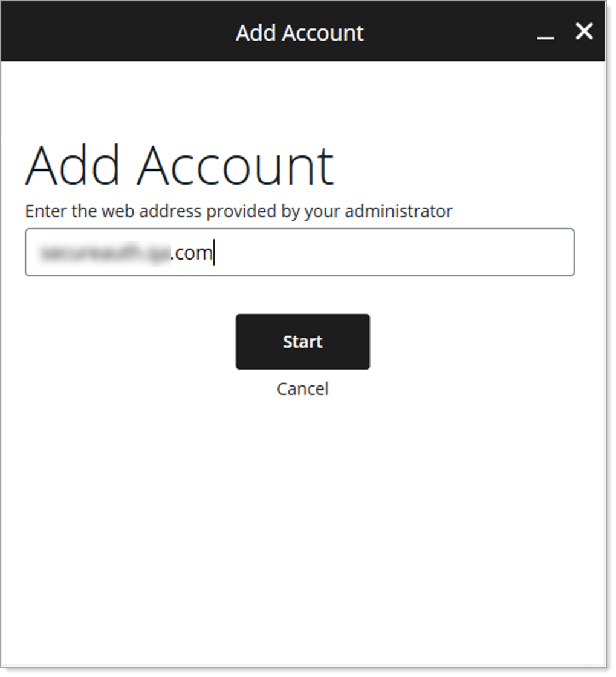The image size is (616, 677).
Task: Click the large Add Account heading
Action: tap(179, 163)
